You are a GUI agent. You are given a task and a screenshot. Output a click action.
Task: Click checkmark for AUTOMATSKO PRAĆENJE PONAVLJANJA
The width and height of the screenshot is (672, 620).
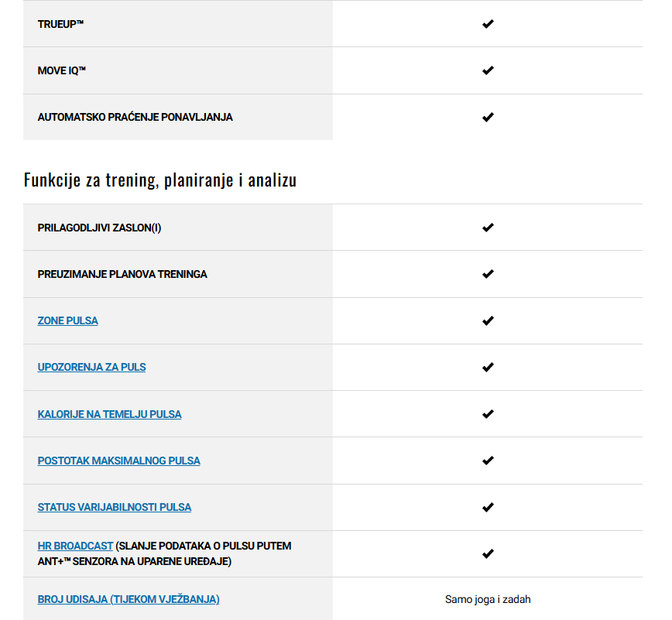pos(488,117)
